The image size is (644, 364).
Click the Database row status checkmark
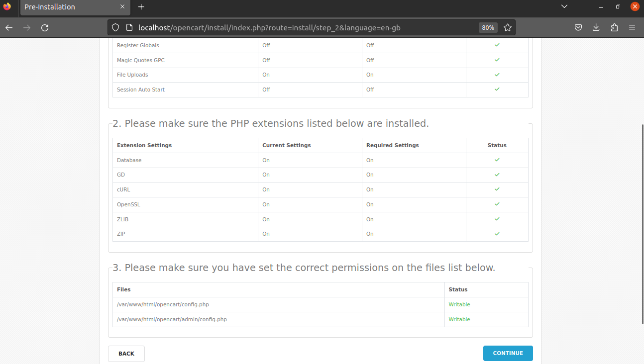(497, 160)
